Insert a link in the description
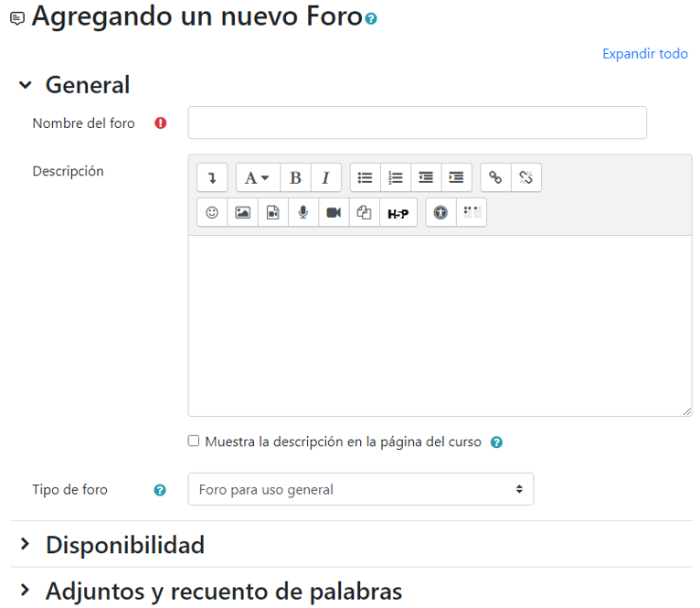This screenshot has height=608, width=700. (x=495, y=177)
